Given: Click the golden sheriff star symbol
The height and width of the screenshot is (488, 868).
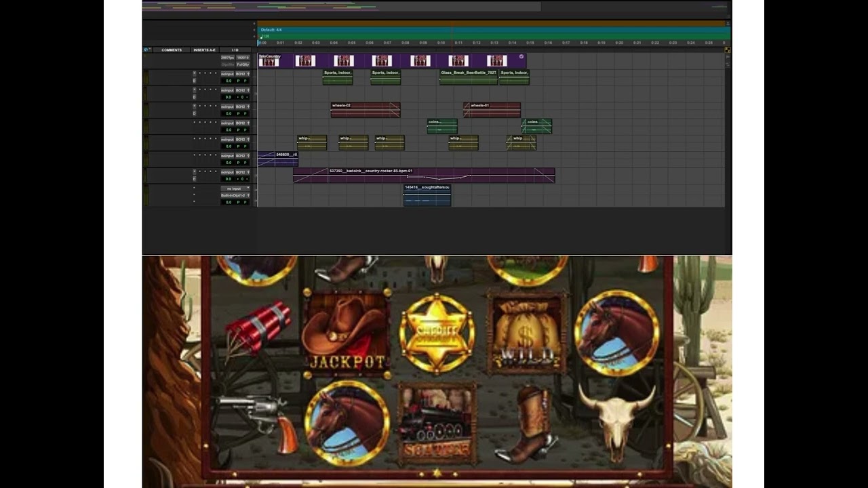Looking at the screenshot, I should pos(437,333).
